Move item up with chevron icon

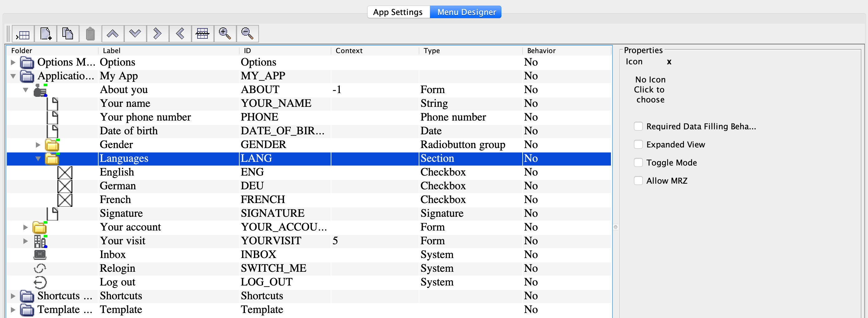point(113,34)
